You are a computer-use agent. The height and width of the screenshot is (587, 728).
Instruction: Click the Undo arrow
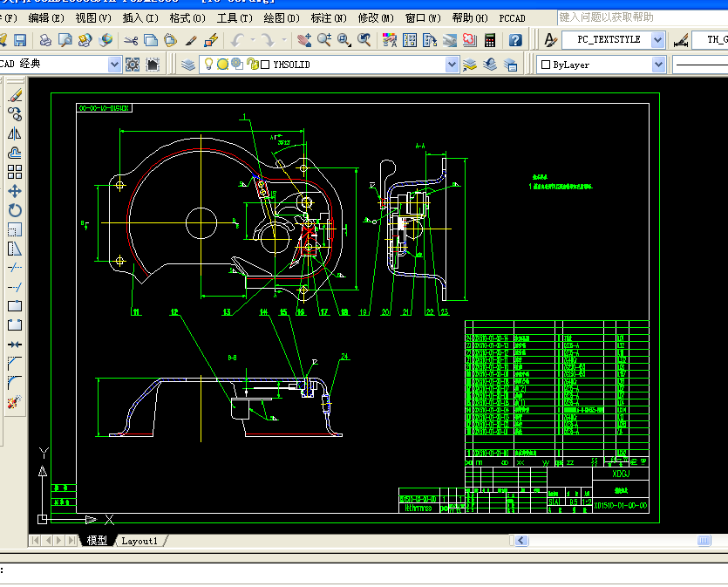[x=238, y=40]
